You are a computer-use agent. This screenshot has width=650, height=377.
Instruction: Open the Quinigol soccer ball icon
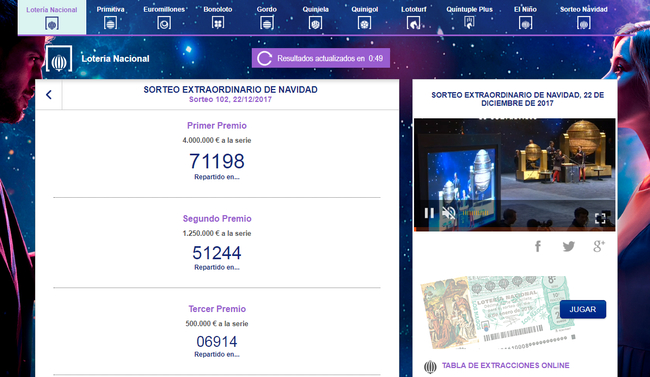[364, 23]
